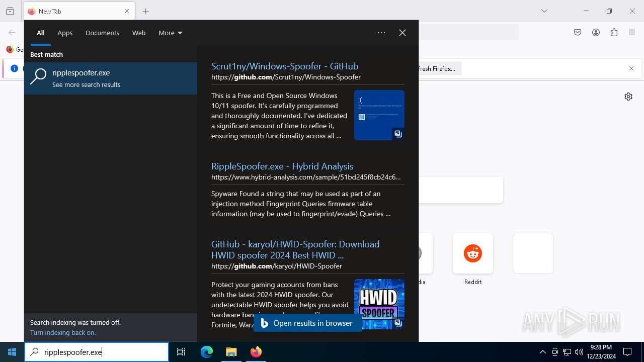The height and width of the screenshot is (362, 644).
Task: Click the github.com/Scrut1ny/Windows-Spoofer URL text
Action: pyautogui.click(x=286, y=77)
